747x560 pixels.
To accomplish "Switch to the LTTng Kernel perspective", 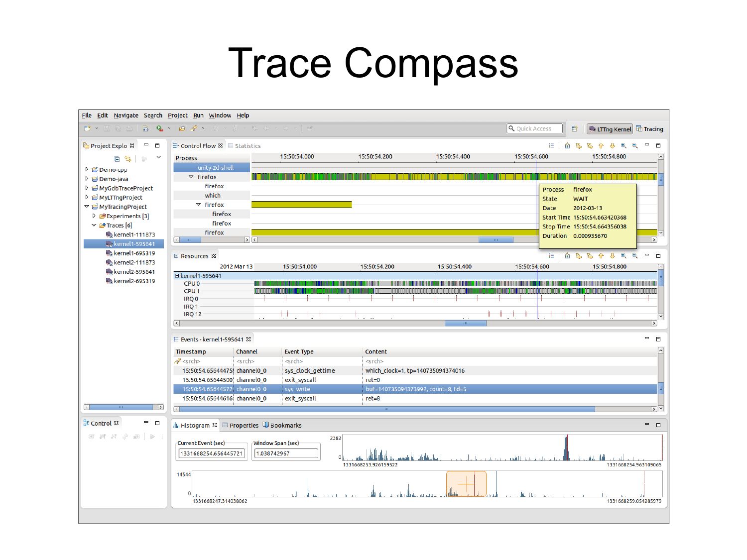I will tap(610, 129).
